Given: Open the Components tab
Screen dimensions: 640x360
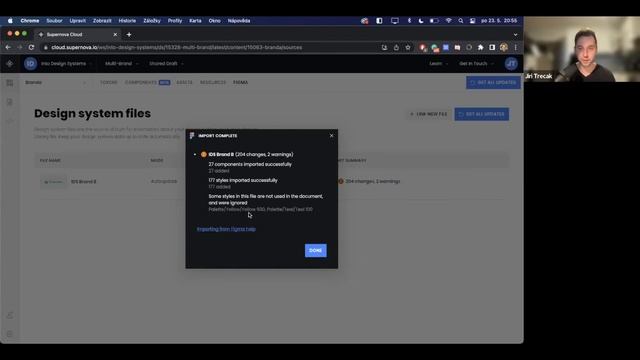Looking at the screenshot, I should pos(141,82).
